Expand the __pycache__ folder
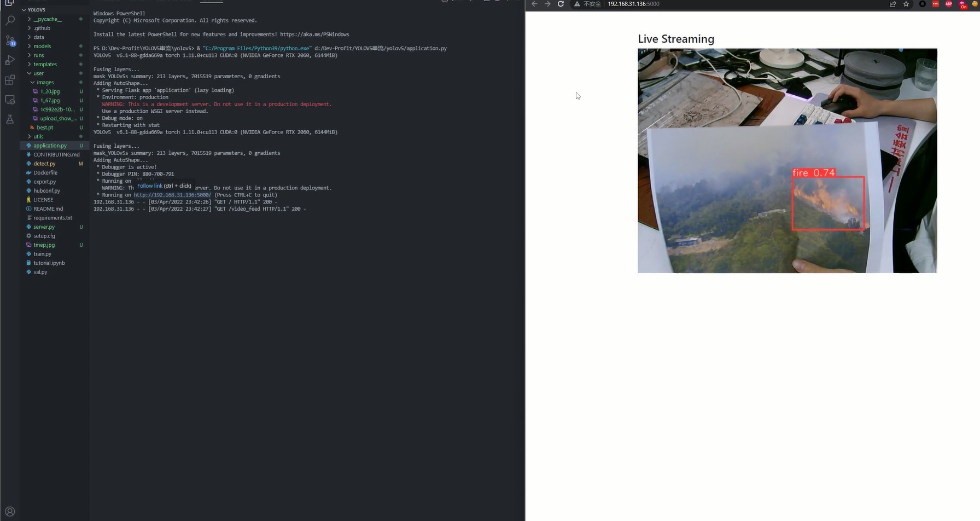This screenshot has width=980, height=521. [x=55, y=19]
